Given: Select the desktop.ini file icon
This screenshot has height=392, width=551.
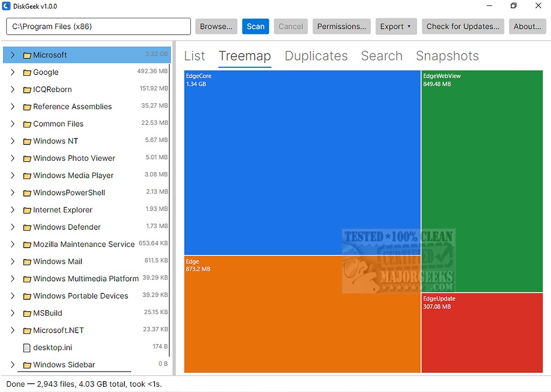Looking at the screenshot, I should point(27,348).
